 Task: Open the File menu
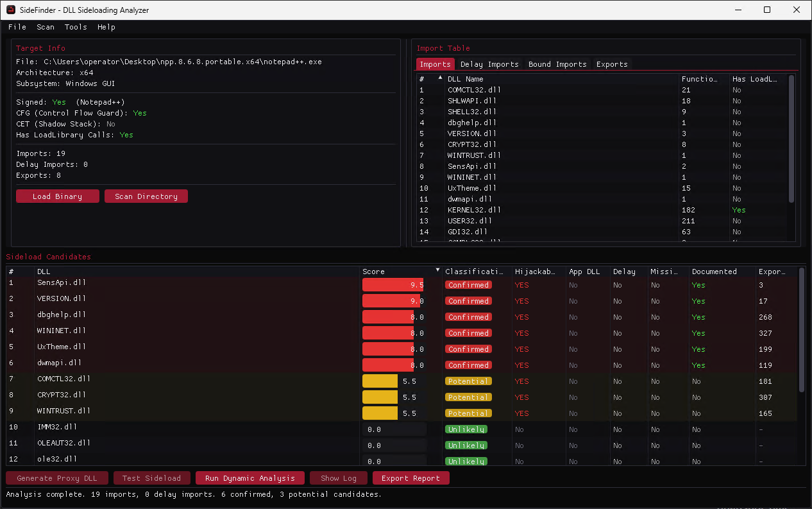17,27
